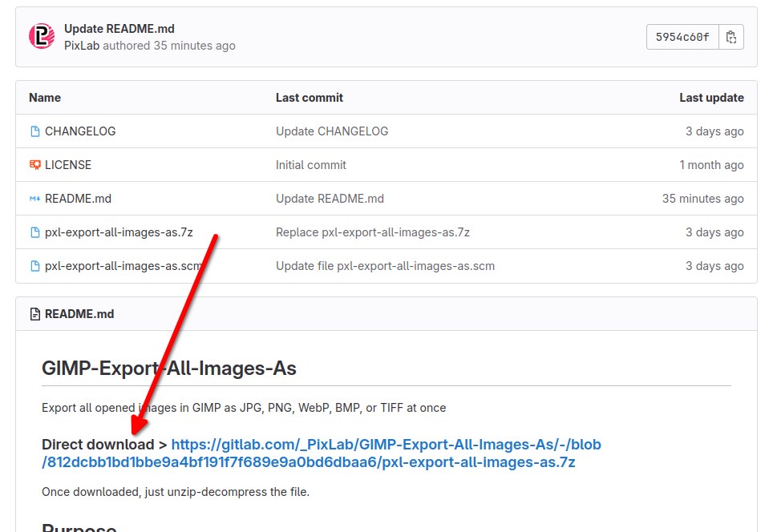Screen dimensions: 769x532
Task: Click the pxl-export-all-images-as.scm file icon
Action: click(x=34, y=266)
